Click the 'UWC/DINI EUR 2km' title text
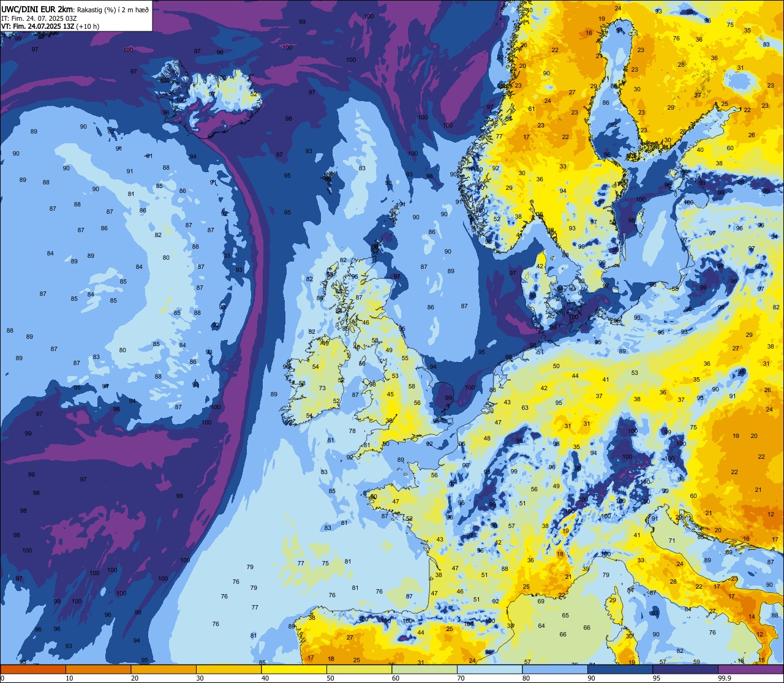Screen dimensions: 784x683 (37, 9)
